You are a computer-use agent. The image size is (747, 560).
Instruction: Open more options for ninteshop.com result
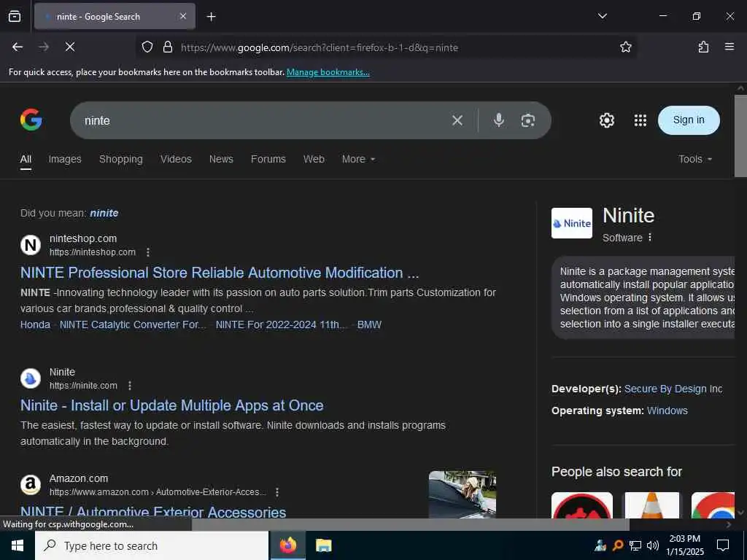[148, 252]
